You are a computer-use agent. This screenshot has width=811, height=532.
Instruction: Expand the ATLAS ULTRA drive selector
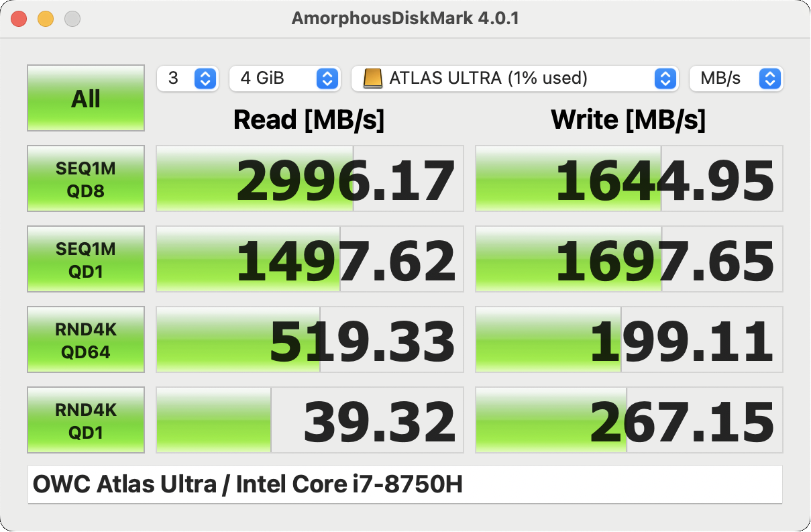coord(514,78)
